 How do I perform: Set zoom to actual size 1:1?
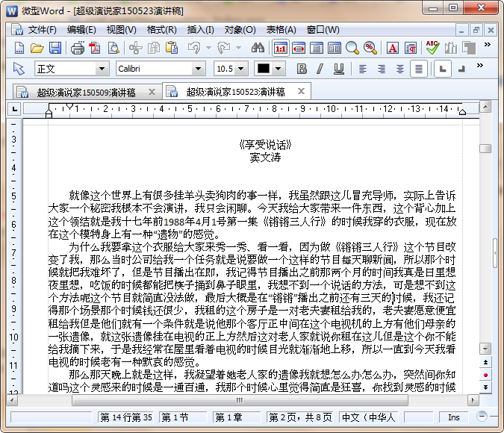click(280, 49)
